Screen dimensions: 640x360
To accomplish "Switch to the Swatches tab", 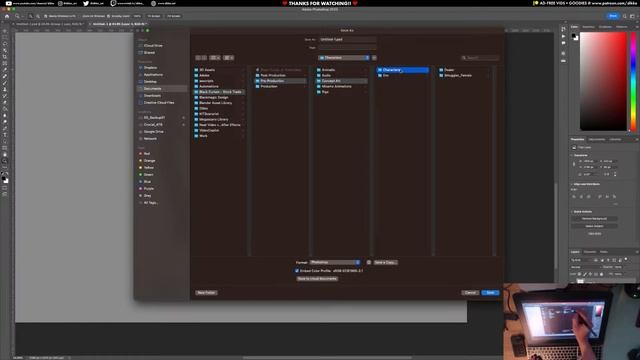I will (588, 27).
